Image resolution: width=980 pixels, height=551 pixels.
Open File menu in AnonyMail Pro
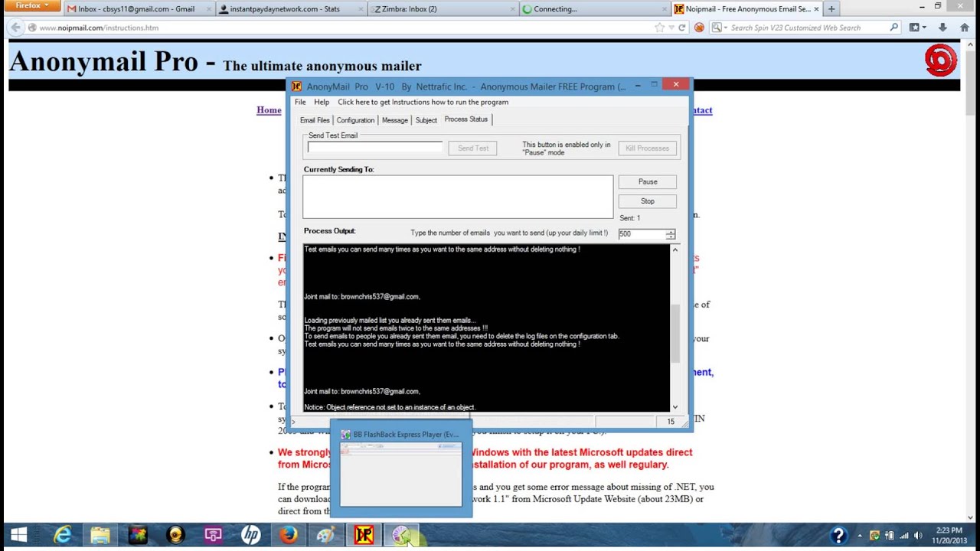pos(300,102)
